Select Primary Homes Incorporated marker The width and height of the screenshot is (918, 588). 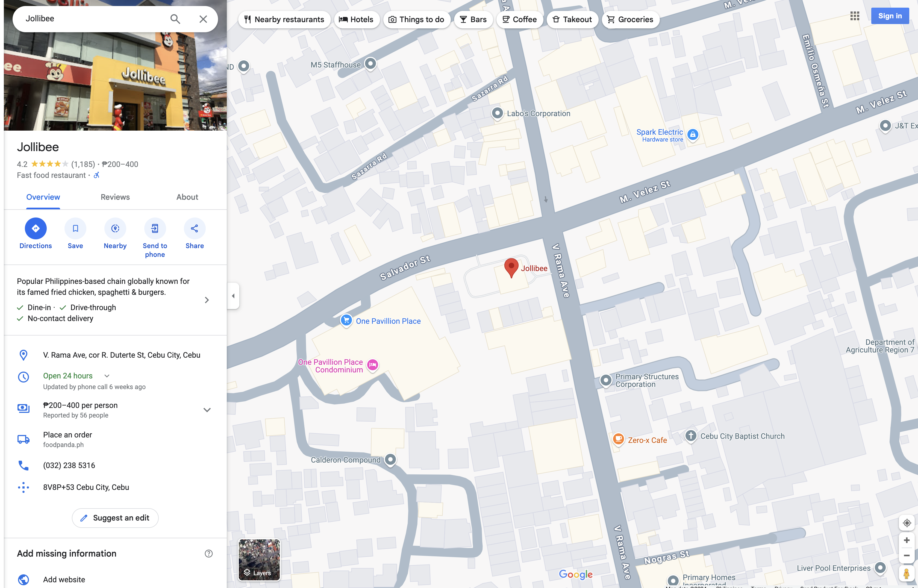(x=673, y=581)
